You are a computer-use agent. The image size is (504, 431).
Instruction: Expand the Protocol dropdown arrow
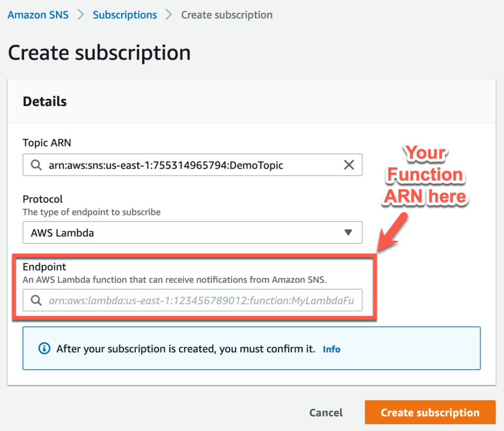tap(348, 232)
